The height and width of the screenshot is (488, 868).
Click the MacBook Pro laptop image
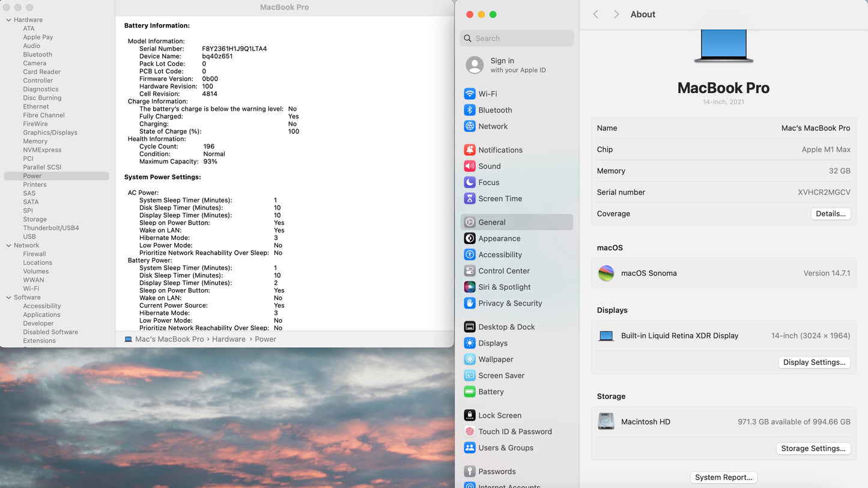724,46
